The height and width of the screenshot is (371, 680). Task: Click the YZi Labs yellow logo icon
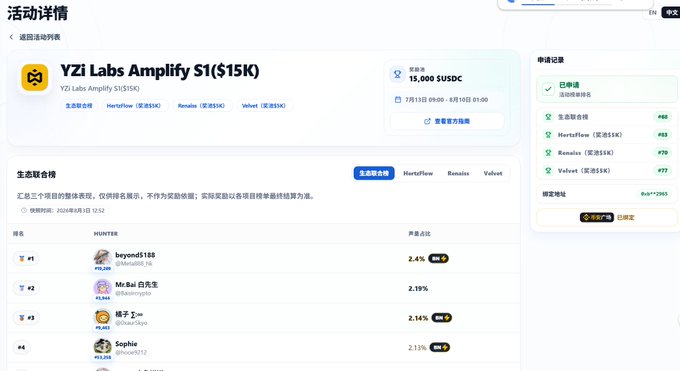35,78
